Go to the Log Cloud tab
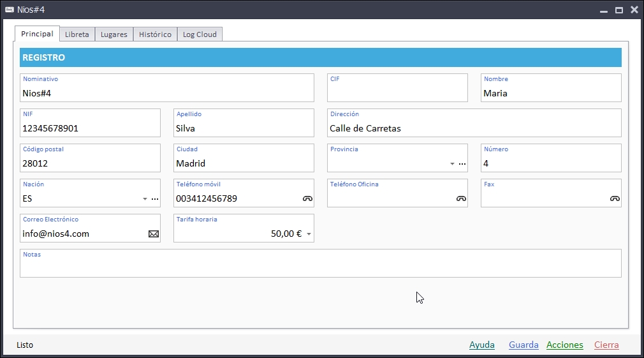The image size is (644, 358). point(200,34)
